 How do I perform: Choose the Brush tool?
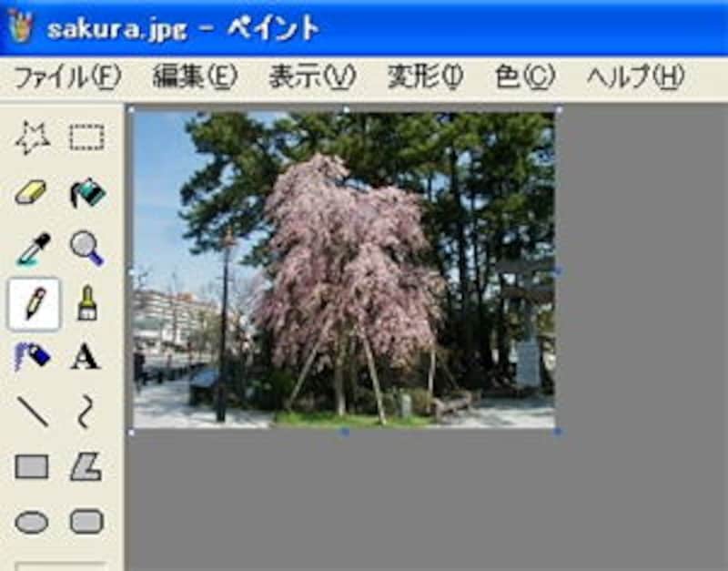tap(86, 304)
